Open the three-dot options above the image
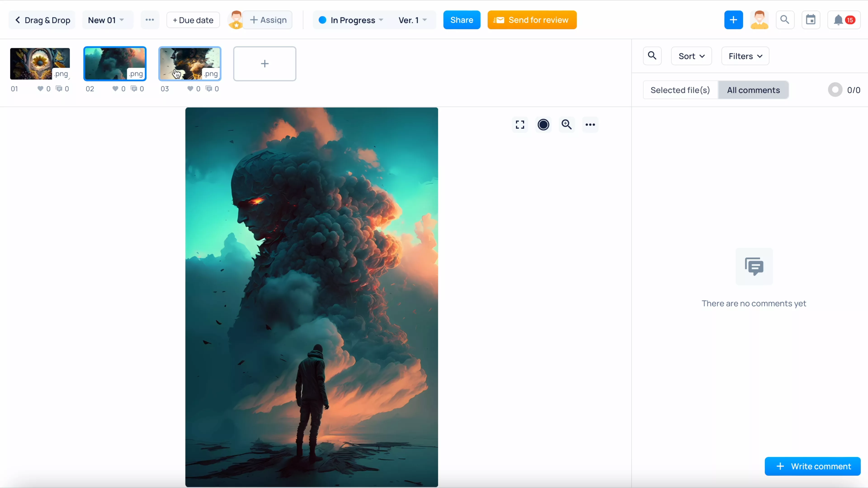868x488 pixels. tap(590, 124)
